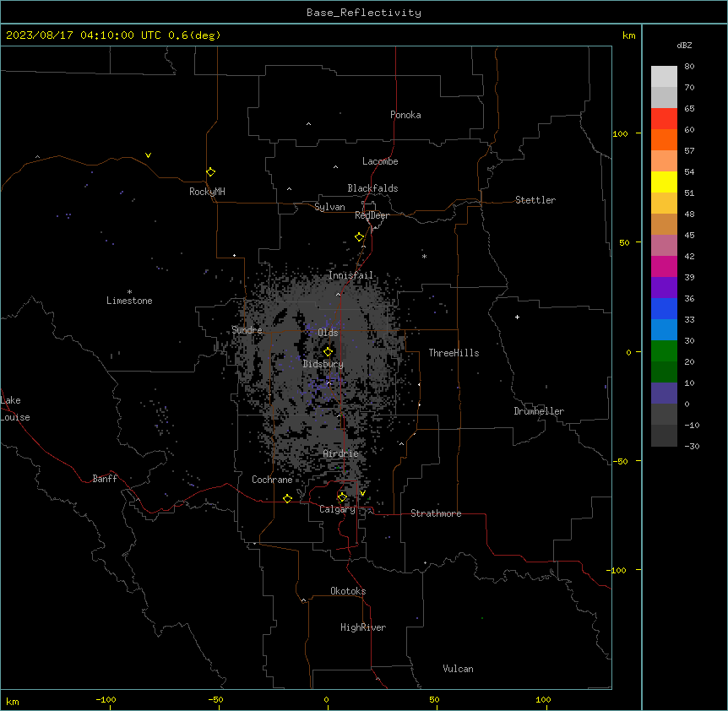Click the Stettler city label

(535, 200)
